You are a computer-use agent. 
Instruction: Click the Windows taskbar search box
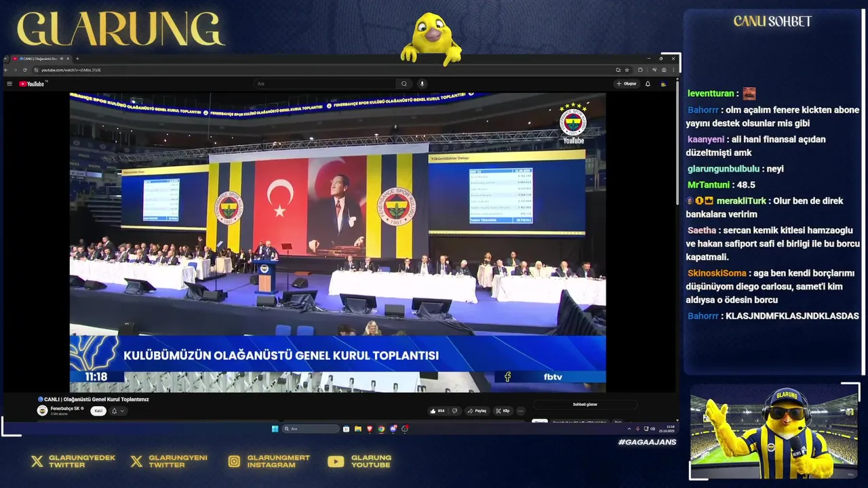[x=311, y=428]
